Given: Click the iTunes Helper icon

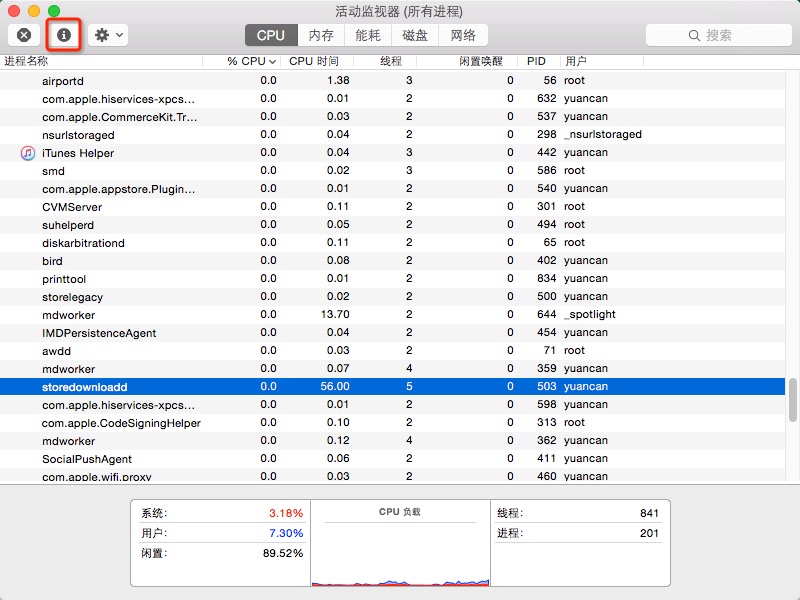Looking at the screenshot, I should 28,153.
